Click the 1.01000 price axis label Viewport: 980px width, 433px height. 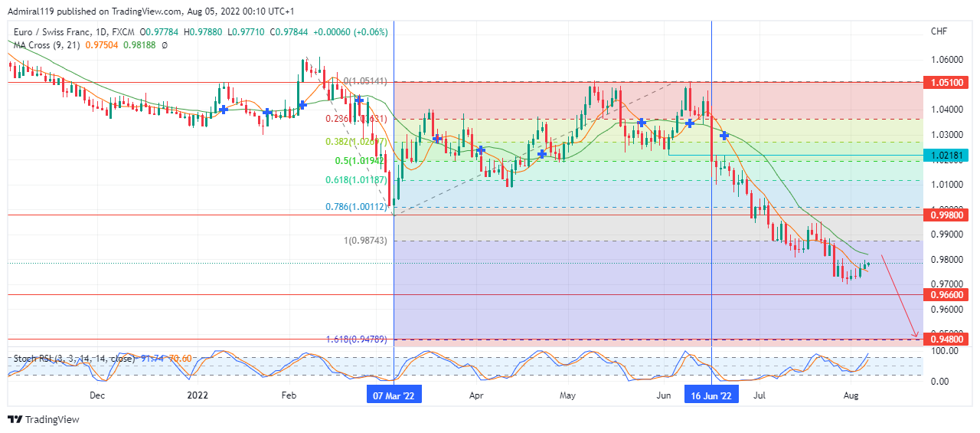coord(946,185)
